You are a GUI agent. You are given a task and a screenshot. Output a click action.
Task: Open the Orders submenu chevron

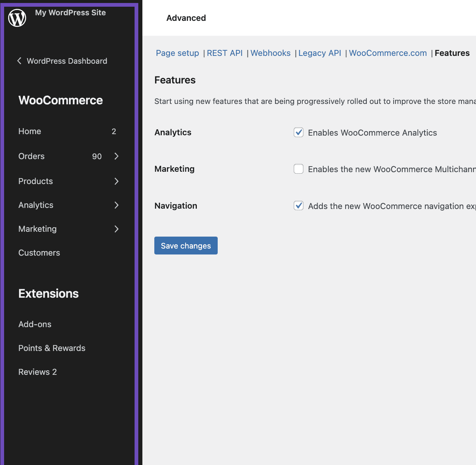116,156
